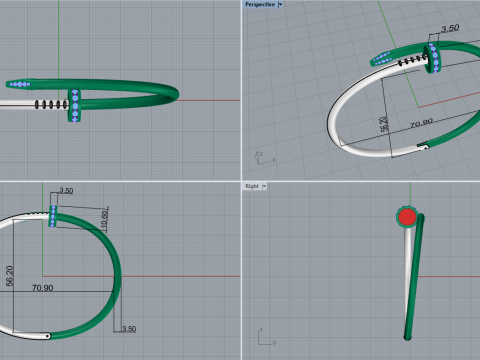This screenshot has height=360, width=480.
Task: Select the stone-set nail head in top-left viewport
Action: (75, 105)
